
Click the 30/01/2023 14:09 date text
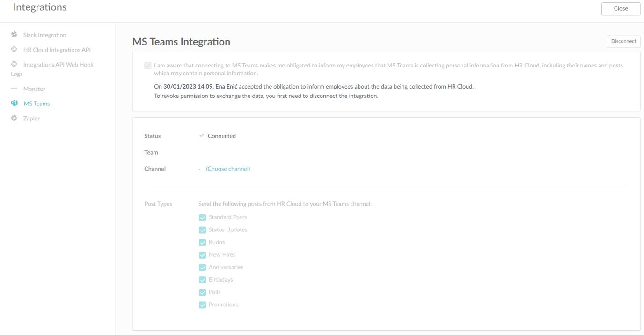(x=188, y=87)
